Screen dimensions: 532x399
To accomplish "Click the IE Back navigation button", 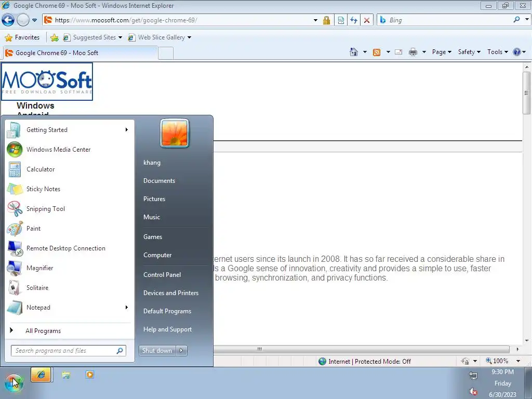I will pyautogui.click(x=8, y=20).
